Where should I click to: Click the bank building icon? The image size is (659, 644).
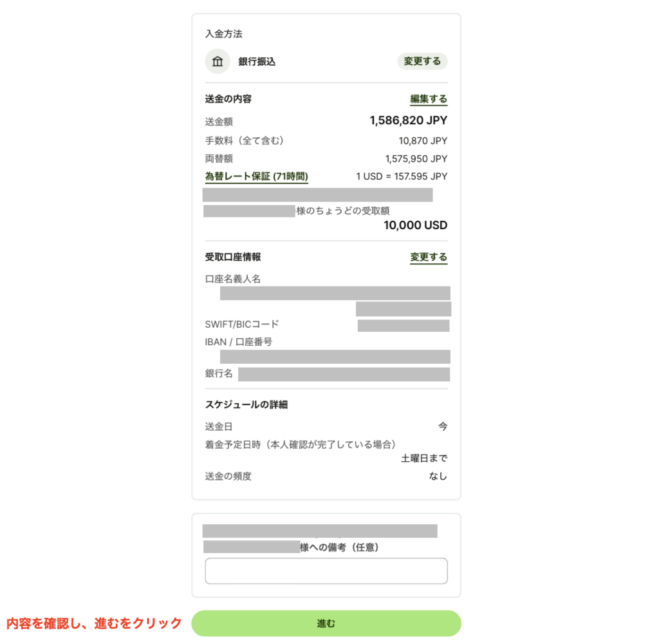218,62
